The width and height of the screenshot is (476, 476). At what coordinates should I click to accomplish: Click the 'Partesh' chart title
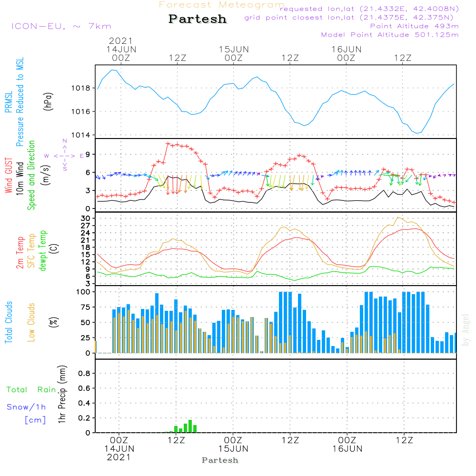coord(198,19)
